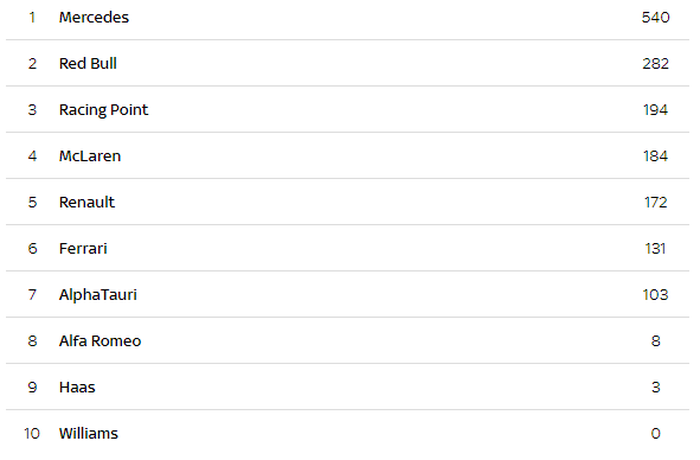Select the 282 points value for Red Bull
Screen dimensions: 700x460
655,64
